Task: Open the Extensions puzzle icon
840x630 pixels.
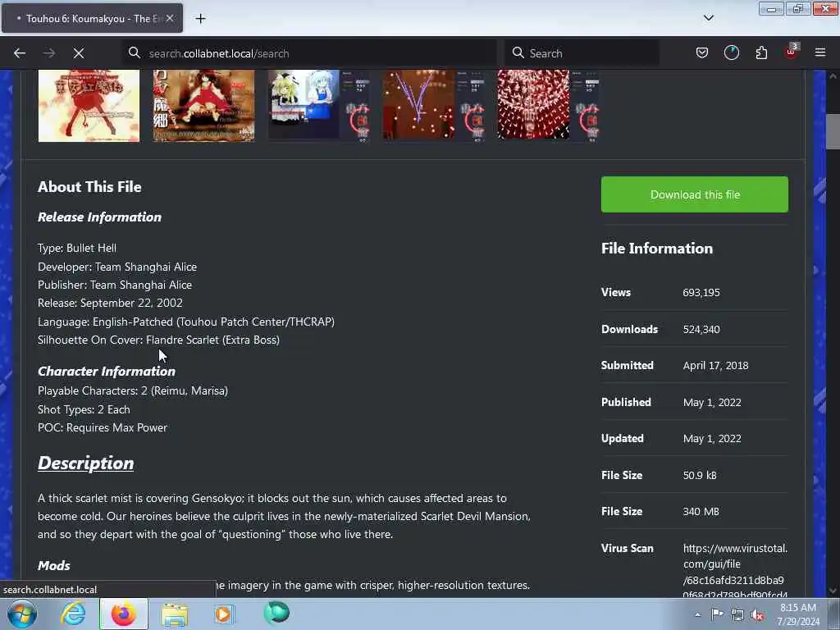Action: [x=761, y=53]
